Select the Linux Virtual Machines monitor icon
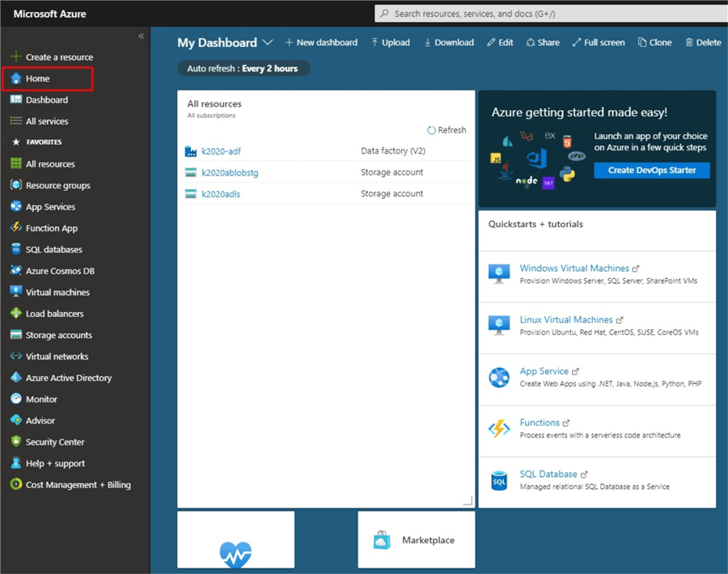The image size is (728, 574). tap(499, 325)
